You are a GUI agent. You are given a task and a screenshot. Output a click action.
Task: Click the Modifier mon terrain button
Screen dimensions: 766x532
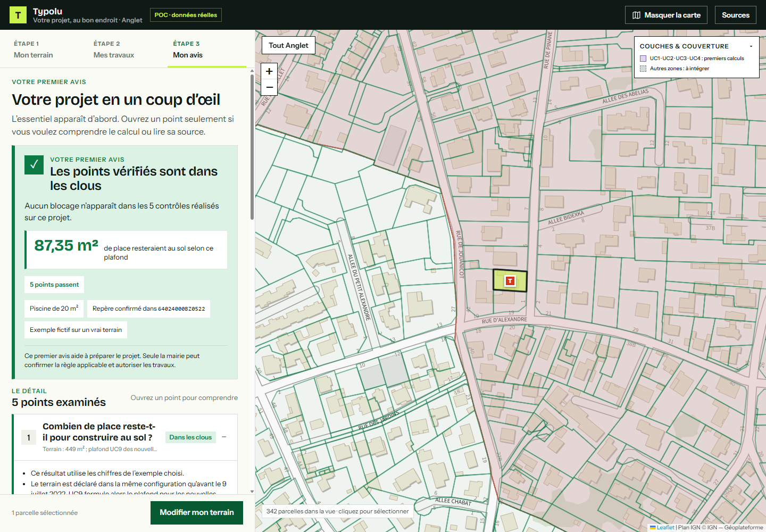[197, 512]
